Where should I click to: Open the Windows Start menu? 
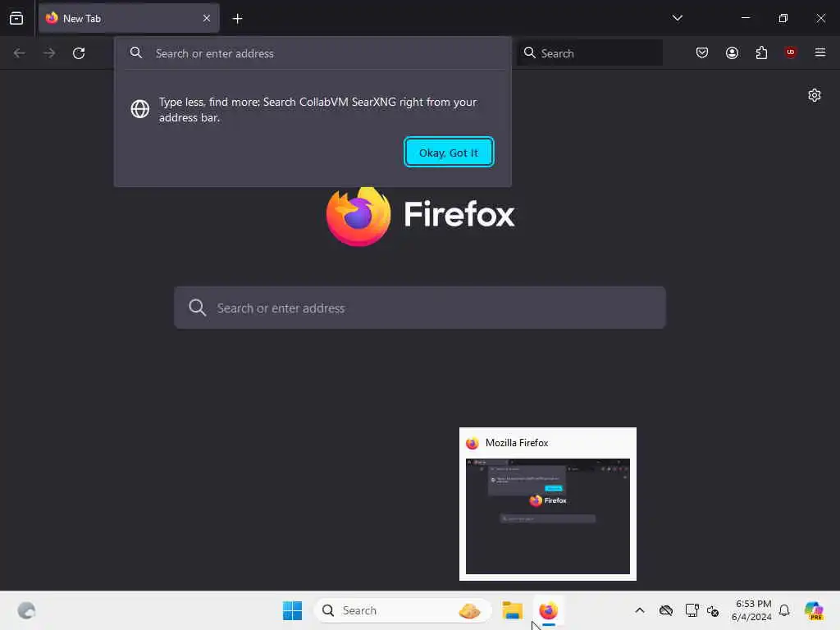tap(293, 610)
